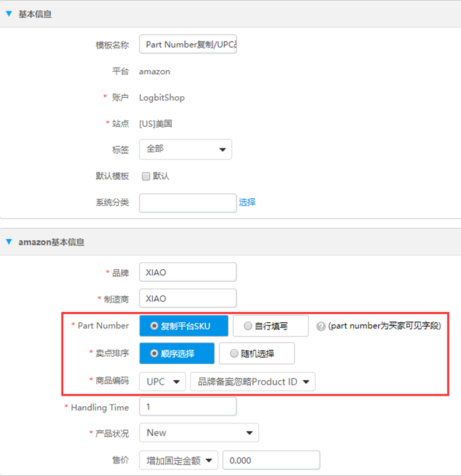Click the Part Number help question mark icon

pyautogui.click(x=321, y=326)
